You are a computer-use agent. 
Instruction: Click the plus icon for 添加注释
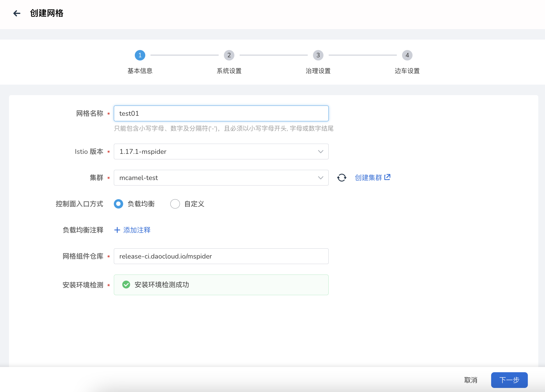pos(117,230)
